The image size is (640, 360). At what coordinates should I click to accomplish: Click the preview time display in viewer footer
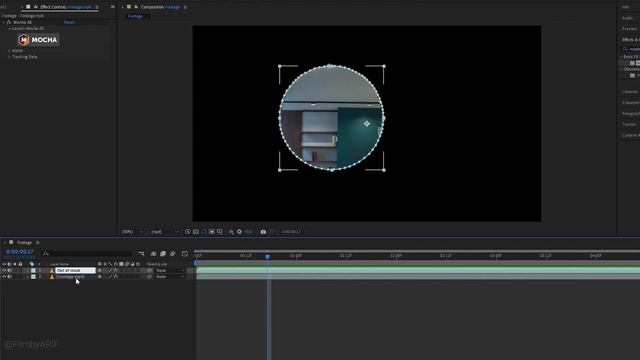click(x=291, y=231)
